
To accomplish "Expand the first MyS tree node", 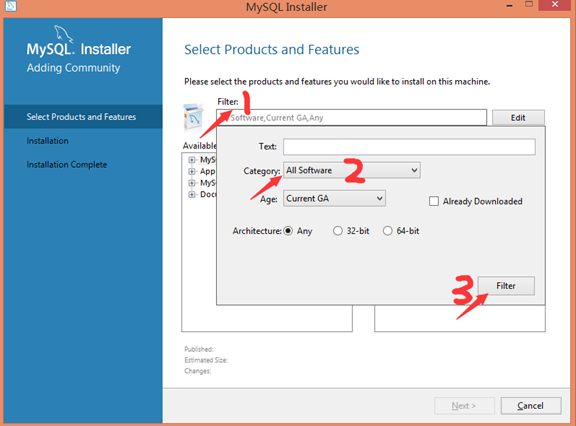I will coord(192,160).
